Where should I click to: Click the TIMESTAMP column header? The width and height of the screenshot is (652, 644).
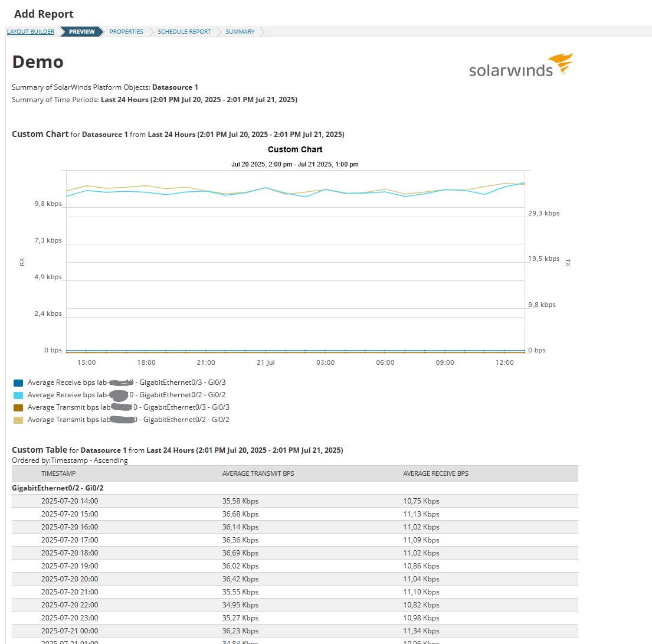click(x=58, y=473)
